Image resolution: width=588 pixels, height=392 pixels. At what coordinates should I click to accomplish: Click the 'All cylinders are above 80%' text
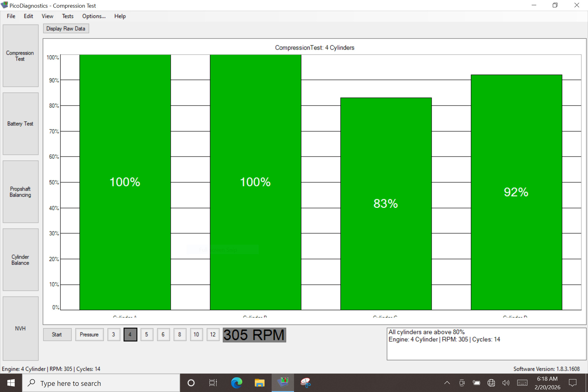pyautogui.click(x=427, y=332)
